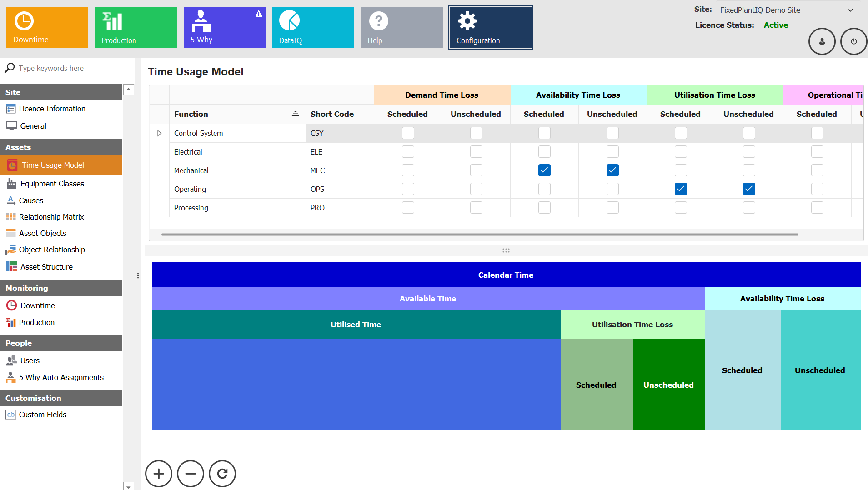Click the add (plus) round button
868x490 pixels.
(x=159, y=474)
